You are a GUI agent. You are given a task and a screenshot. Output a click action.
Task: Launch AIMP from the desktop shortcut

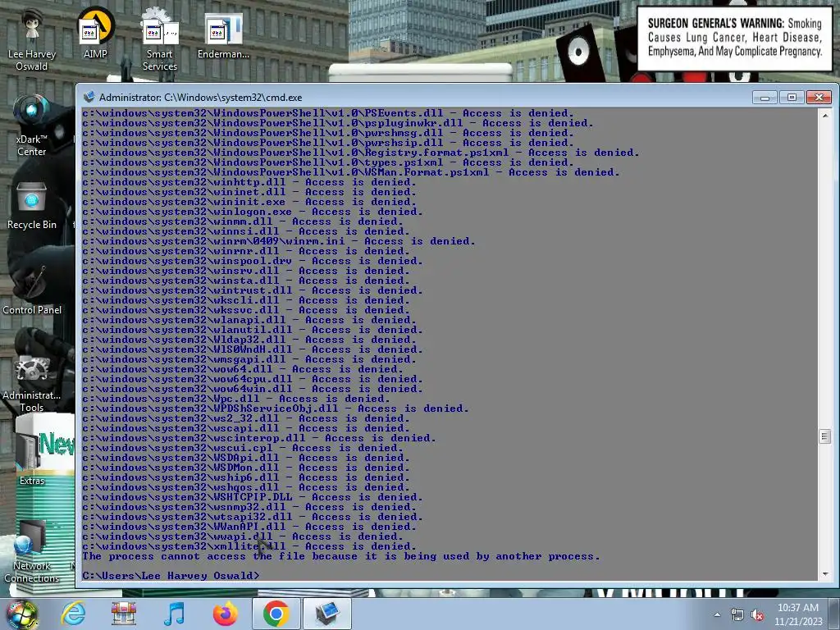95,33
